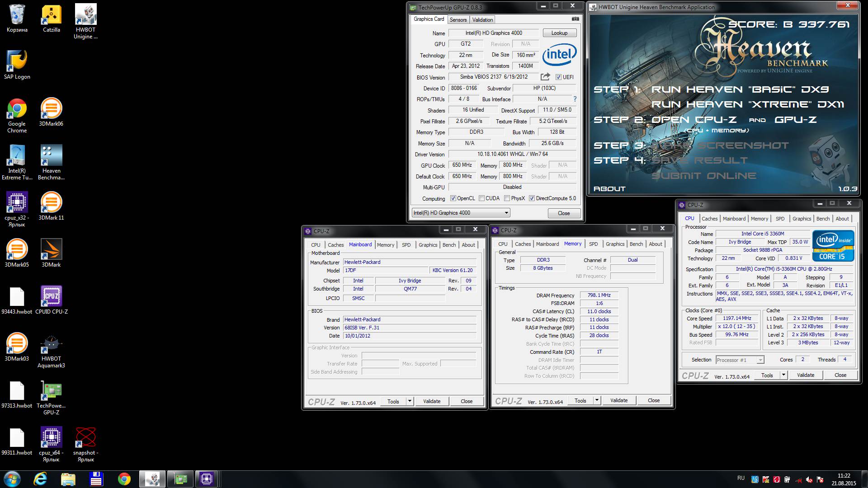Toggle the UEFI checkbox in GPU-Z
Viewport: 868px width, 488px height.
(558, 77)
